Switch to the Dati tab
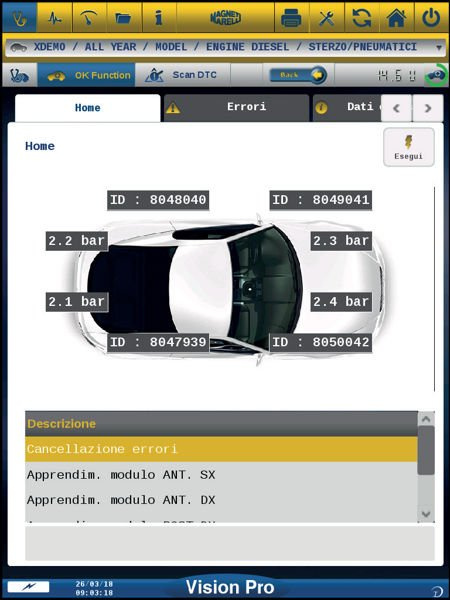The height and width of the screenshot is (600, 450). [x=347, y=108]
